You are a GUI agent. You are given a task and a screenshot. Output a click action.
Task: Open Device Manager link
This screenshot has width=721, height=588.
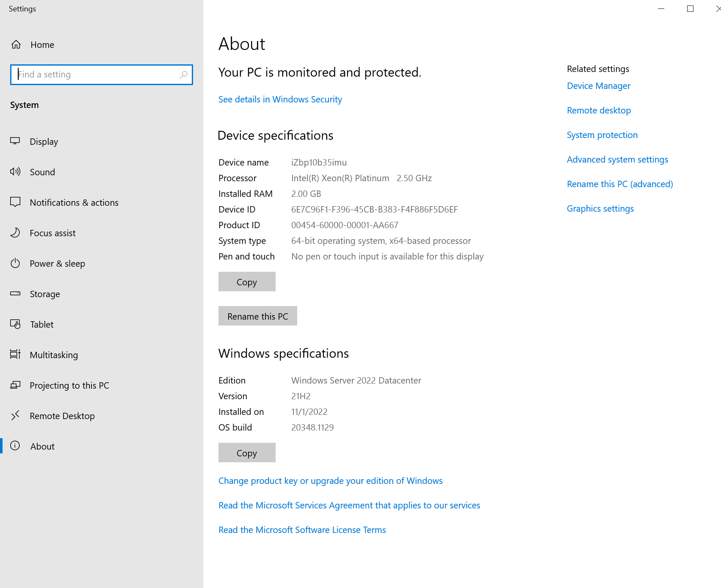598,86
